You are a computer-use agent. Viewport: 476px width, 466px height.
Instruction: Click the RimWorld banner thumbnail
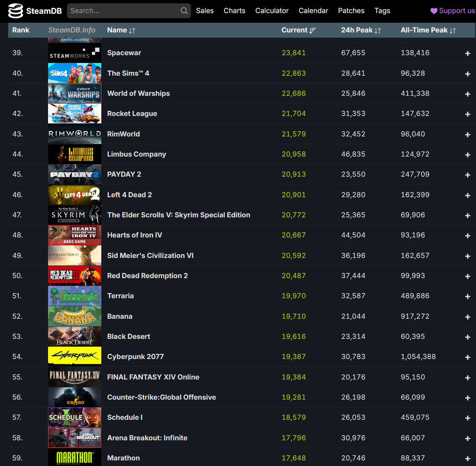pyautogui.click(x=74, y=134)
